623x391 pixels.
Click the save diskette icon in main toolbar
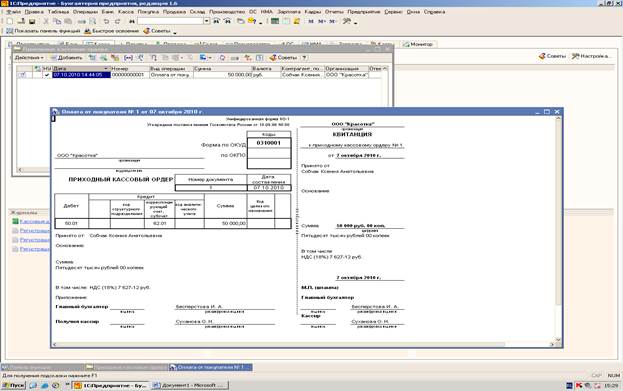(x=32, y=21)
